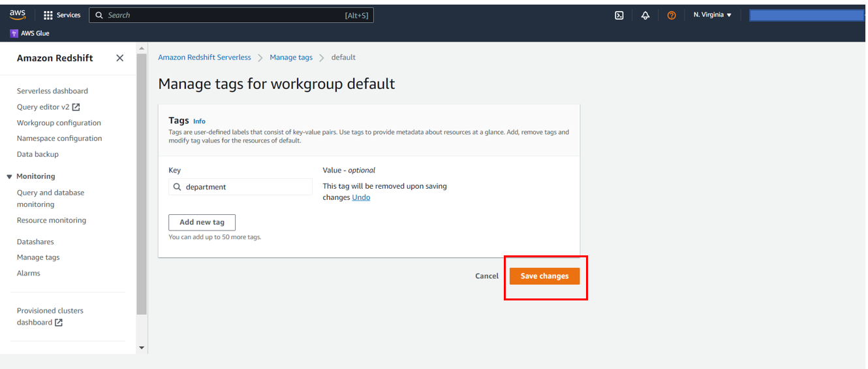Focus the top search bar
This screenshot has width=868, height=369.
tap(231, 15)
